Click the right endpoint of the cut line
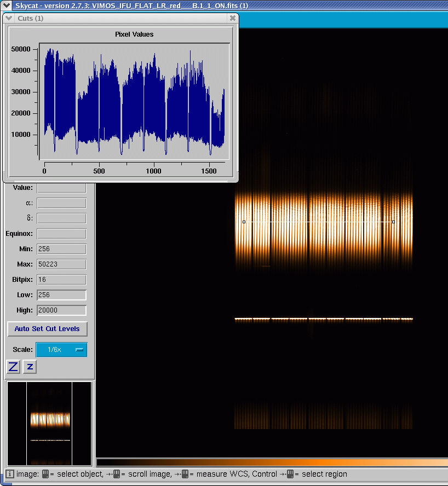Screen dimensions: 448x486 pos(393,222)
